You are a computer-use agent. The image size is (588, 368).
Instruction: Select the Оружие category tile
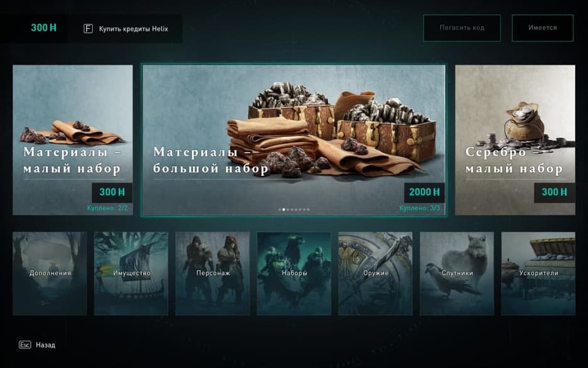[375, 273]
